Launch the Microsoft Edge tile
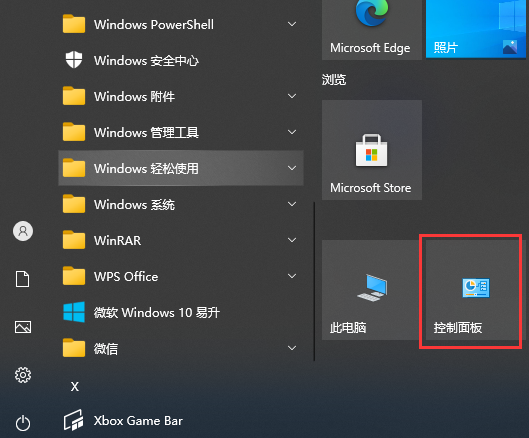 [x=372, y=30]
